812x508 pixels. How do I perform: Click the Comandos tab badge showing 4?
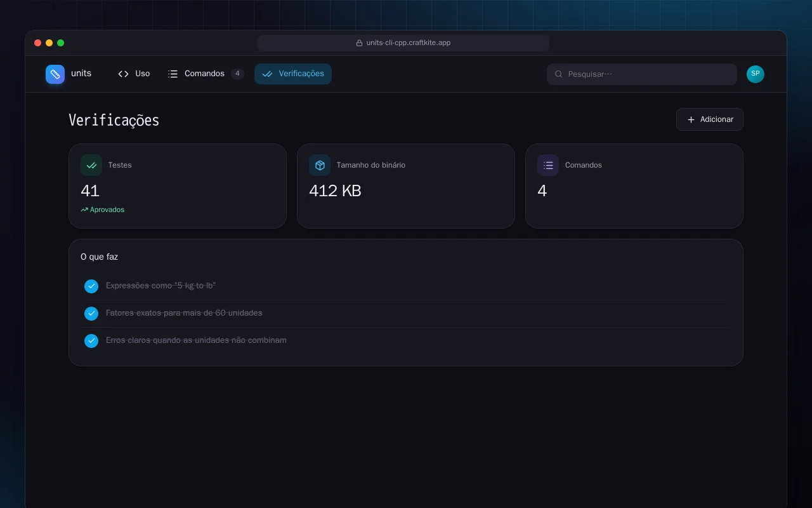tap(237, 74)
